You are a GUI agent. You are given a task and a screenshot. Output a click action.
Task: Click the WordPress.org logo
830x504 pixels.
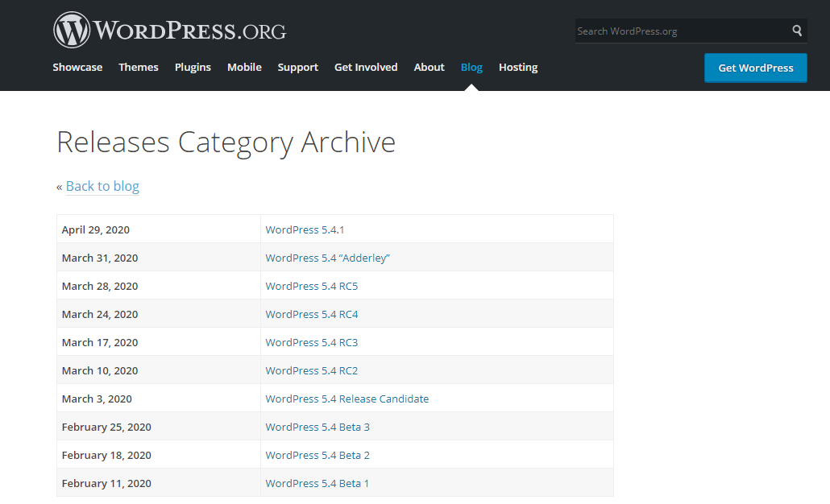click(x=169, y=30)
